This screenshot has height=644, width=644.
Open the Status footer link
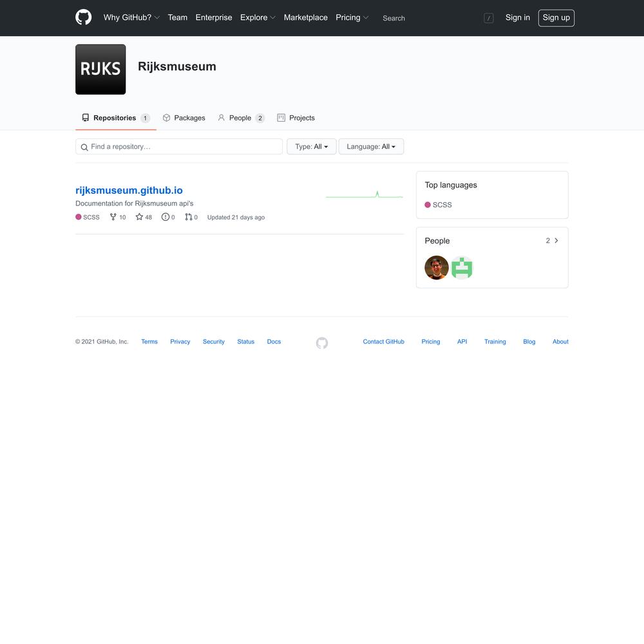(x=245, y=342)
